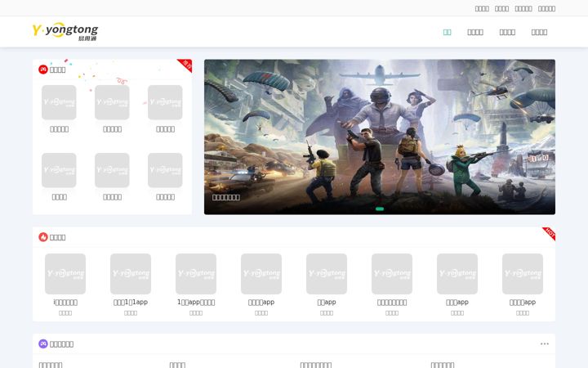
Task: Open the hot app tile whose label ends in "1app"
Action: [131, 285]
